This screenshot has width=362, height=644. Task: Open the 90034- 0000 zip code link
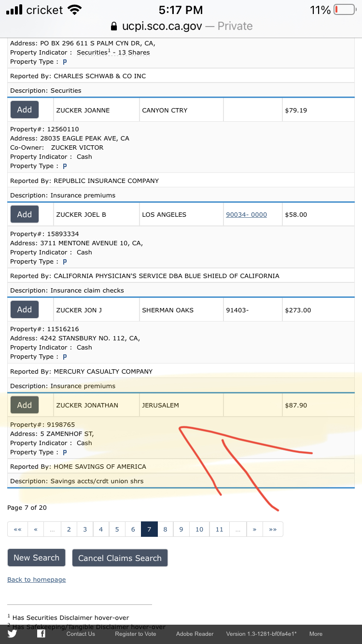(x=246, y=215)
